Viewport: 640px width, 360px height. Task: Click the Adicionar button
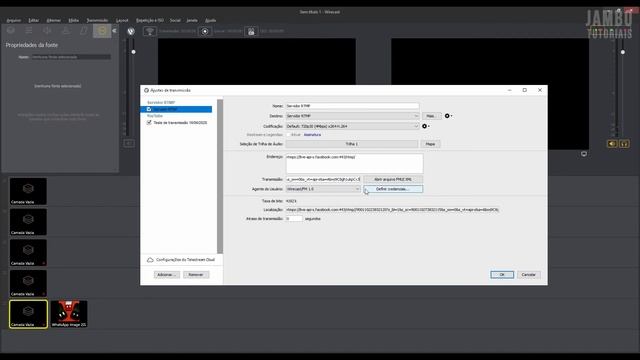pyautogui.click(x=167, y=275)
